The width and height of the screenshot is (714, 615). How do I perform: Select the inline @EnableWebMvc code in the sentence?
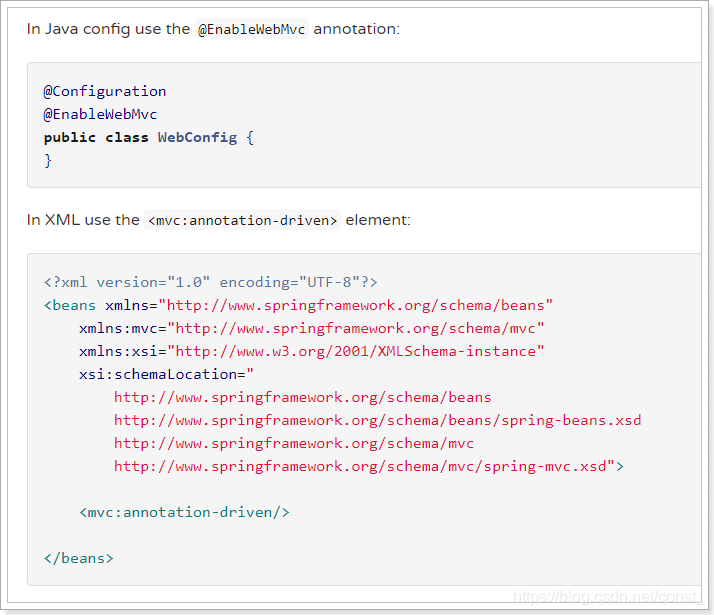click(x=251, y=29)
